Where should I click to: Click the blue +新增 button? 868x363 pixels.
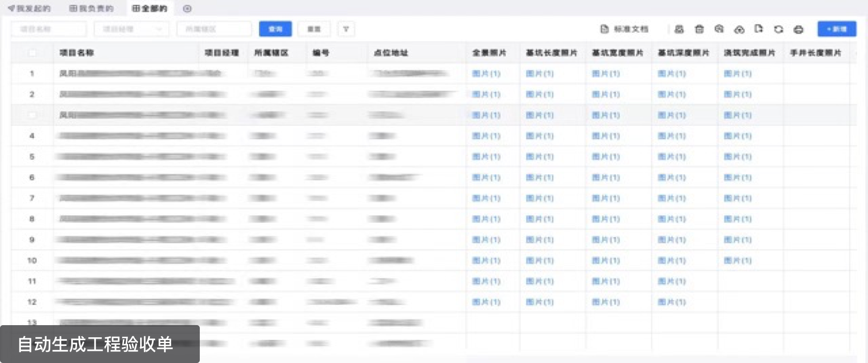(x=836, y=29)
